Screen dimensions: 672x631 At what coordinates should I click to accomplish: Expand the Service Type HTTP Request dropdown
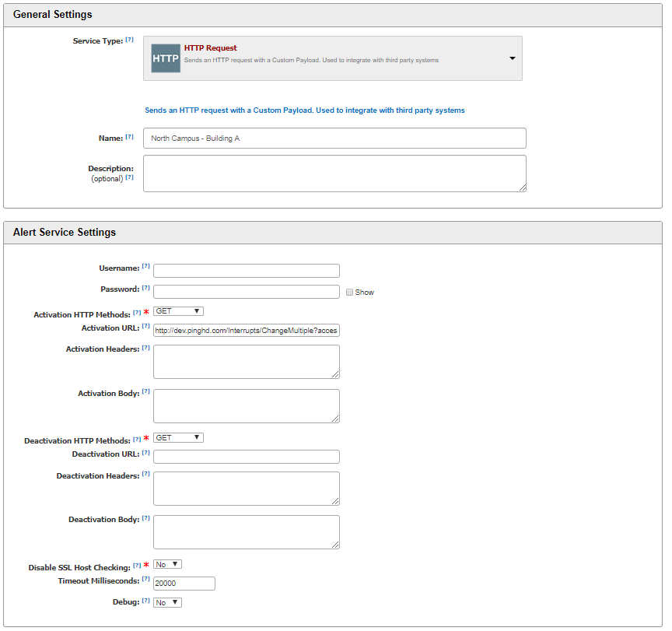[x=333, y=58]
